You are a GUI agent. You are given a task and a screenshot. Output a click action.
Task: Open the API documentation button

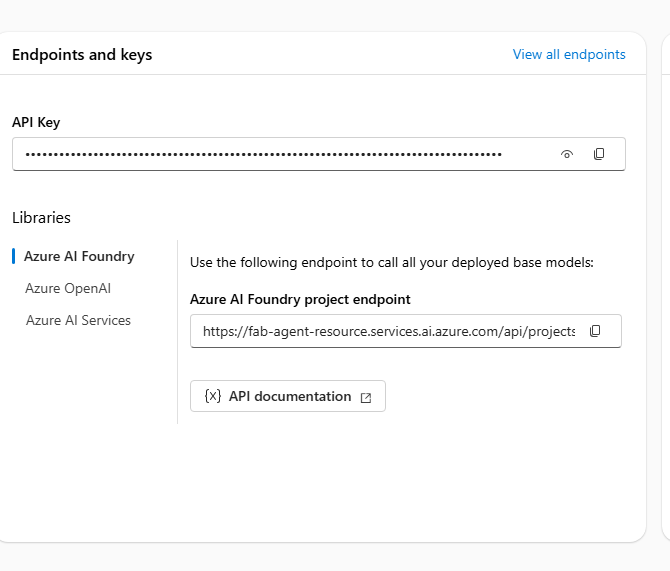coord(288,396)
